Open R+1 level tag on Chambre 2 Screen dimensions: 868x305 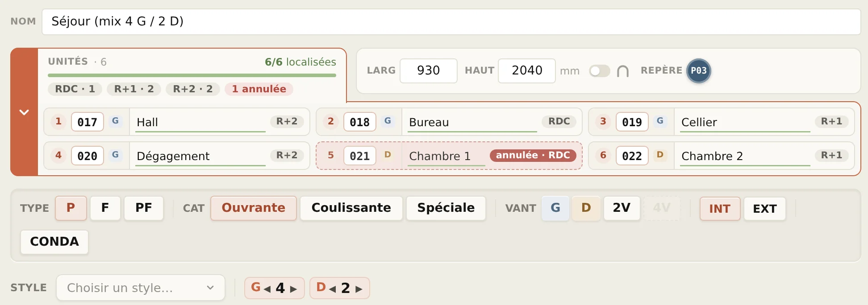(832, 155)
